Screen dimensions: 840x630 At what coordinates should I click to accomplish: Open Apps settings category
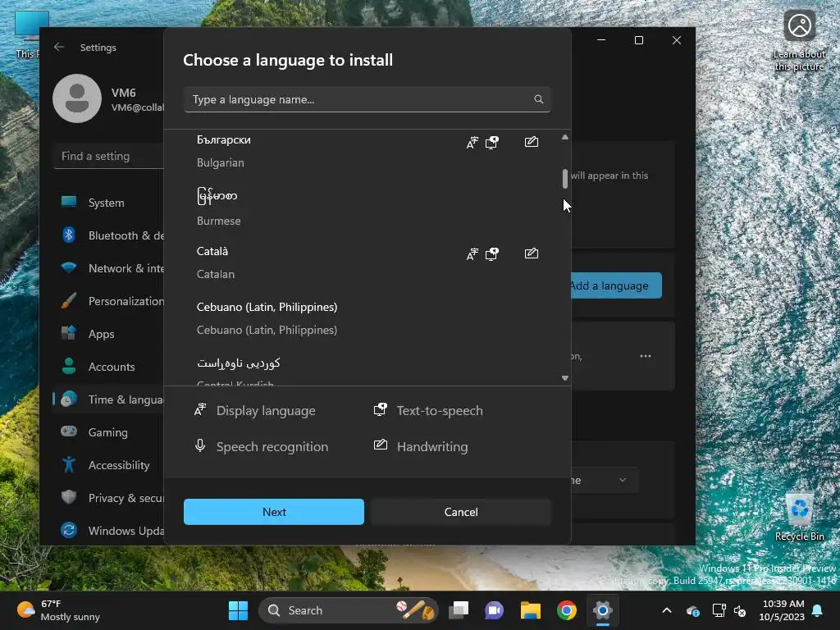[108, 334]
